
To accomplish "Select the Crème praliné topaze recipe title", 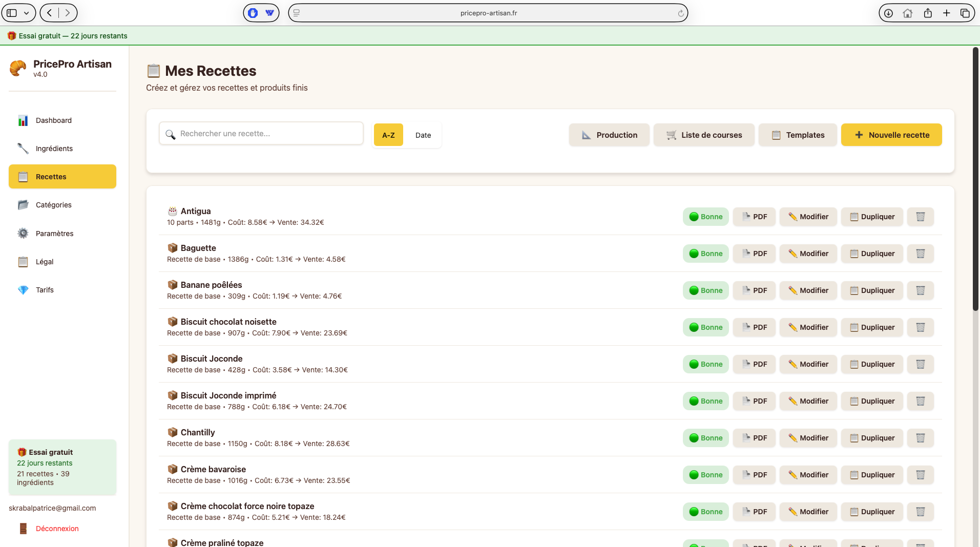I will (222, 542).
